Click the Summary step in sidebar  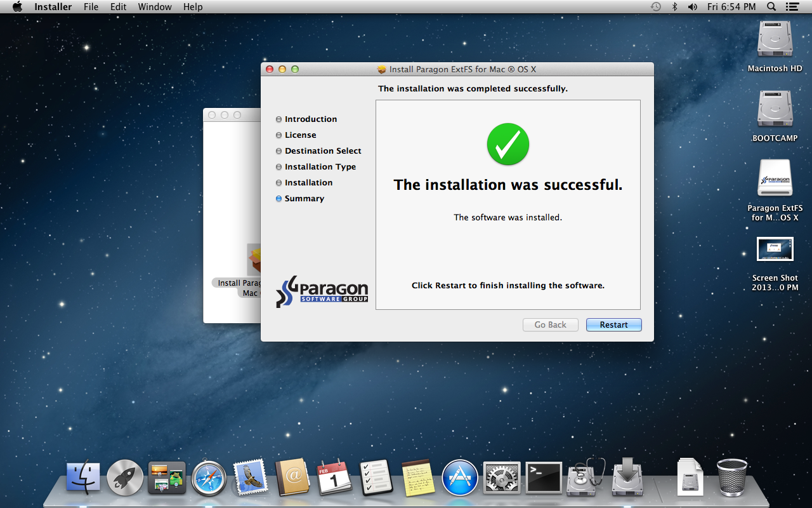304,198
